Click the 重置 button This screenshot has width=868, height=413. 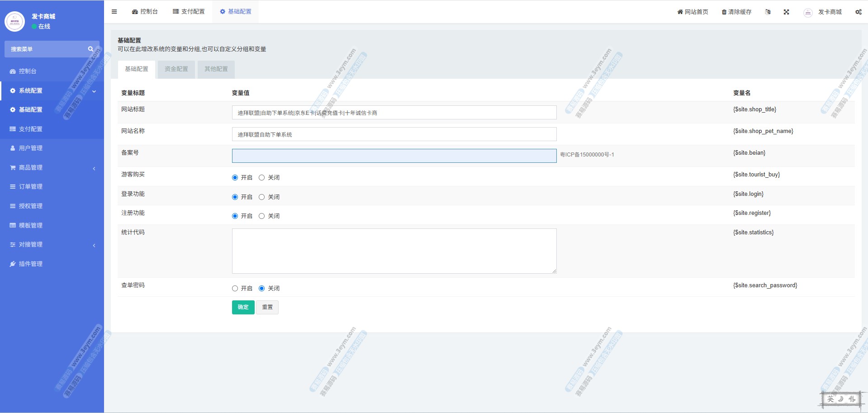pos(267,307)
